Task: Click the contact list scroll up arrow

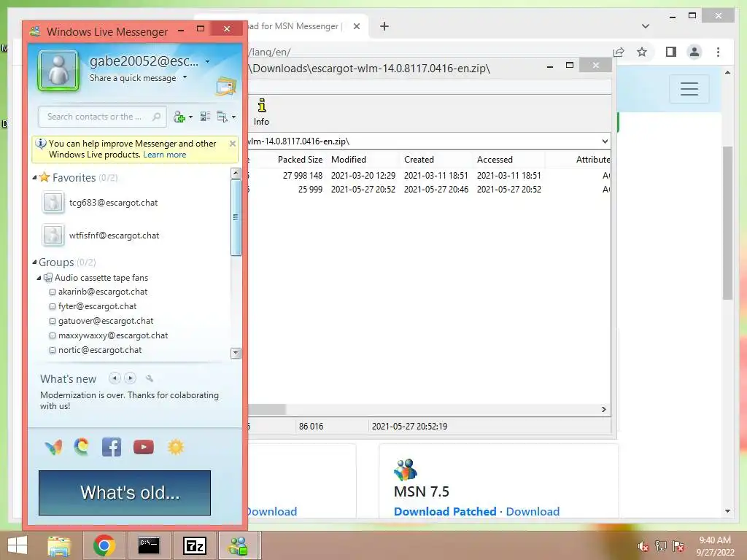Action: [236, 174]
